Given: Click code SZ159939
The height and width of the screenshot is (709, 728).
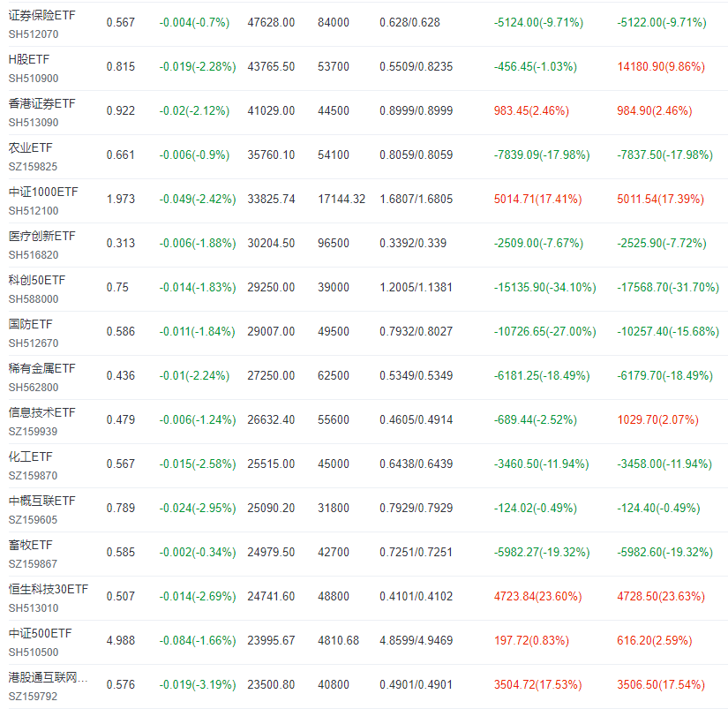Looking at the screenshot, I should (33, 432).
